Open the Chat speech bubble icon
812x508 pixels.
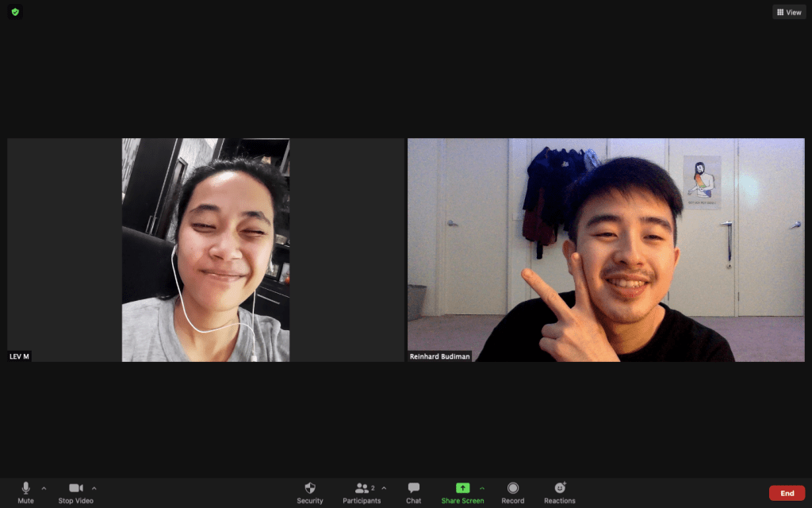tap(413, 488)
